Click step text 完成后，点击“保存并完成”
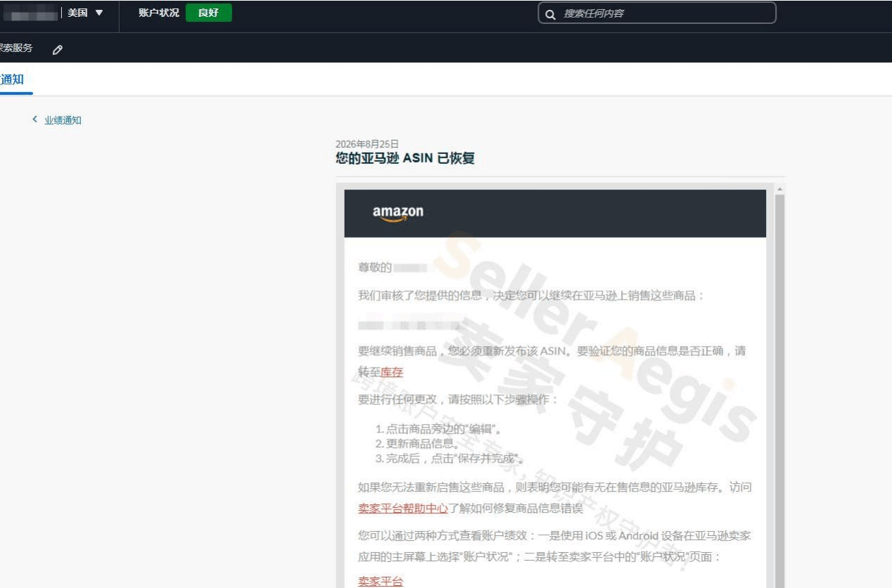Image resolution: width=892 pixels, height=588 pixels. coord(456,459)
